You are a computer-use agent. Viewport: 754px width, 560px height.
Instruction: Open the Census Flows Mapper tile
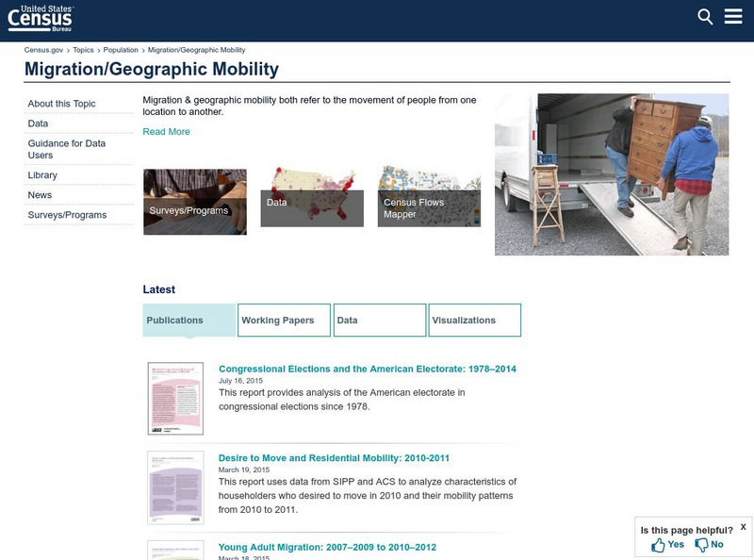pyautogui.click(x=429, y=198)
